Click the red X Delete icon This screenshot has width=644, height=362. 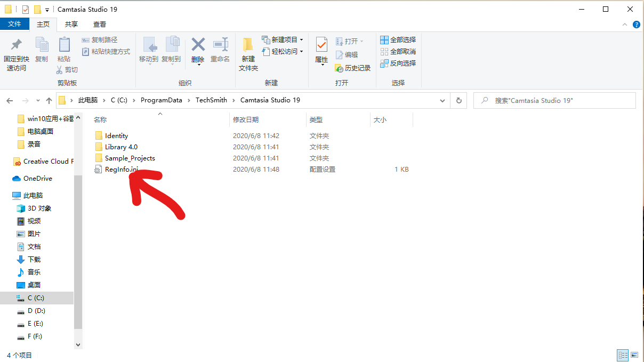point(198,46)
